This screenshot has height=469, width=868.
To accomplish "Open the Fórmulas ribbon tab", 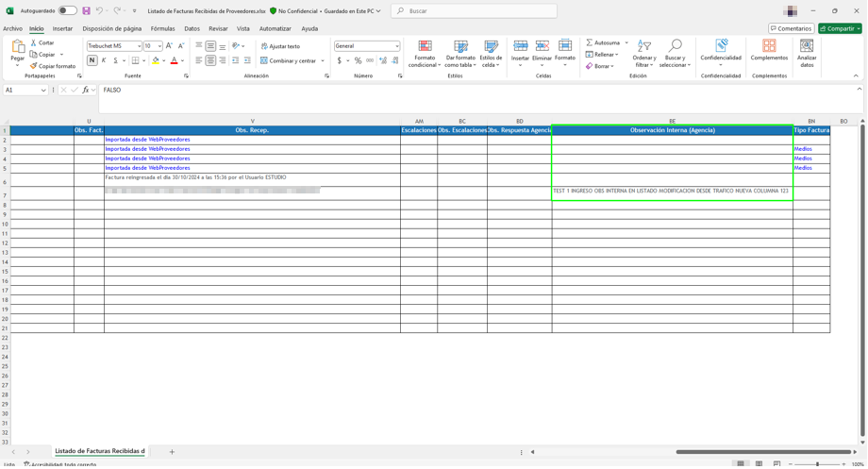I will click(x=162, y=28).
